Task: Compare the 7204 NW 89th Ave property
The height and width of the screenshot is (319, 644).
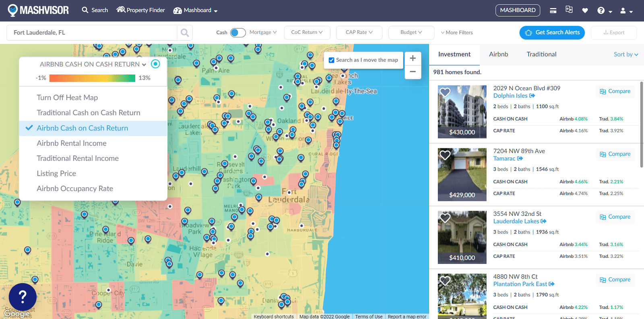Action: 615,154
